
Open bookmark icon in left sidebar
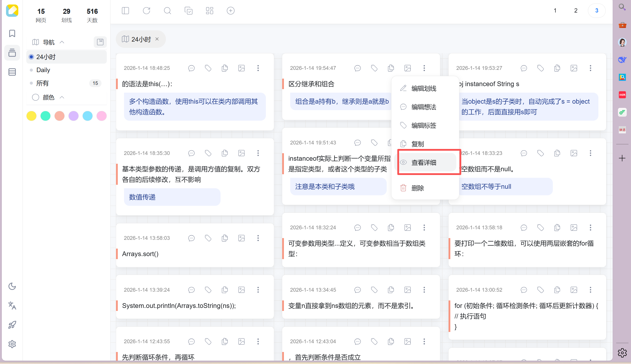point(12,33)
